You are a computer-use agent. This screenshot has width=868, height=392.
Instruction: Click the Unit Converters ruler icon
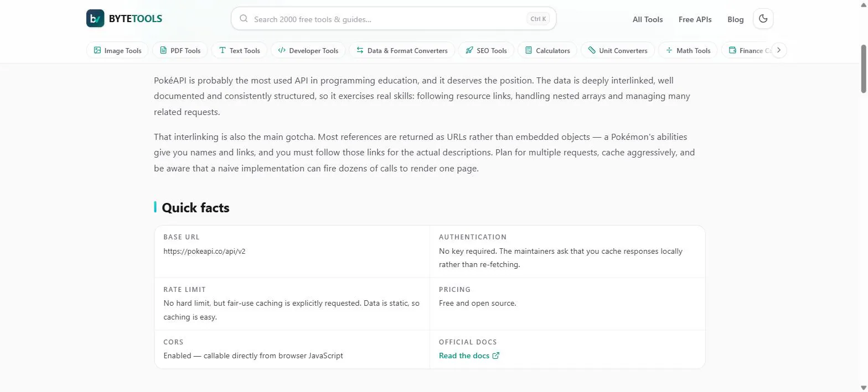click(x=592, y=50)
